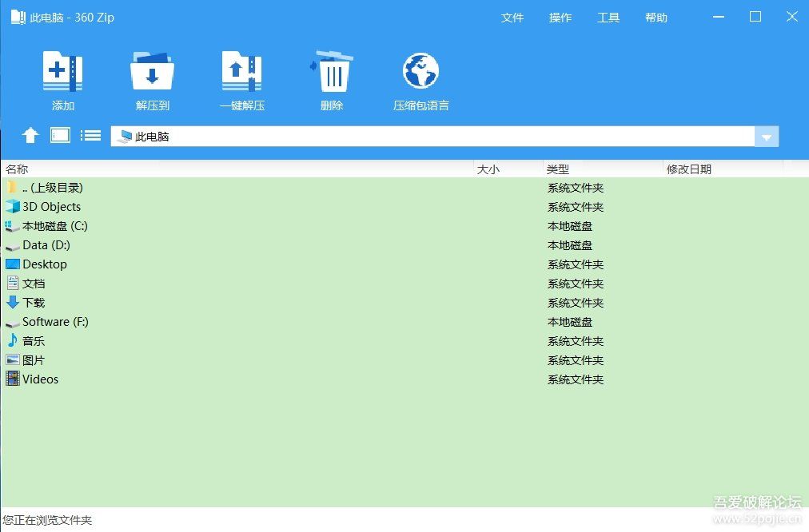Click the 此电脑 address path field
The height and width of the screenshot is (532, 809).
point(432,137)
